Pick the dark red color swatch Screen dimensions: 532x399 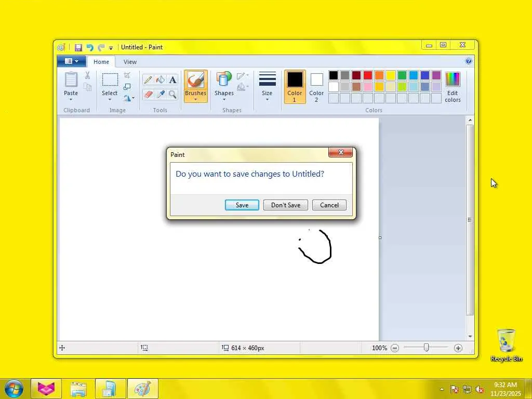click(x=356, y=75)
